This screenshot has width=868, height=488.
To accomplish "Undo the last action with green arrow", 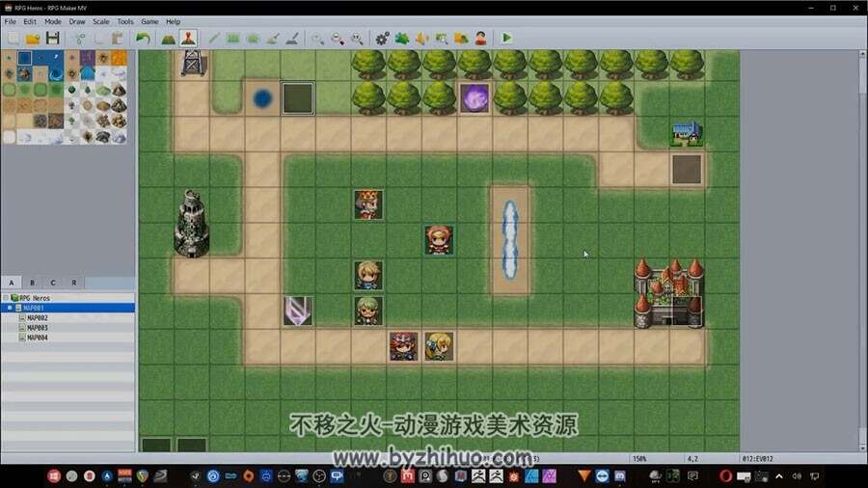I will pos(143,39).
